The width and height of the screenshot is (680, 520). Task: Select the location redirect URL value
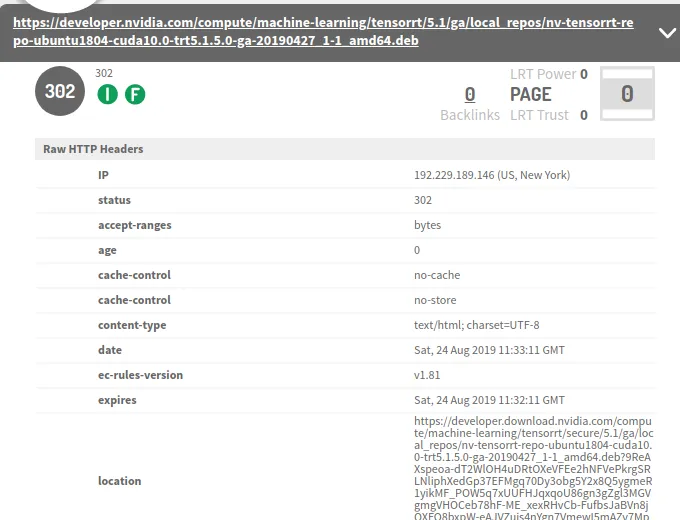click(x=533, y=468)
